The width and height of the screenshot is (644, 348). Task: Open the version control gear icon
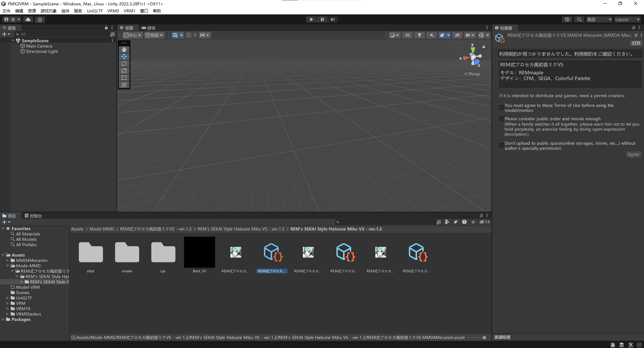(40, 19)
